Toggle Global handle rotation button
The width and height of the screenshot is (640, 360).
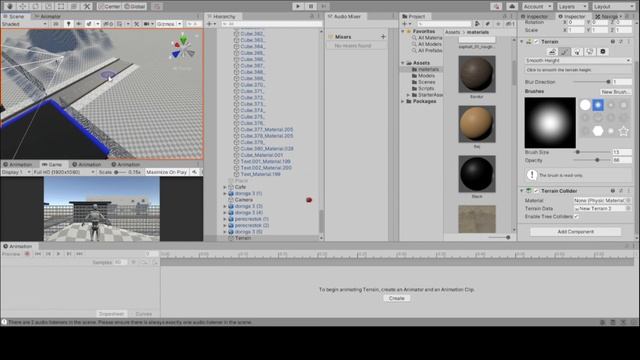coord(135,7)
